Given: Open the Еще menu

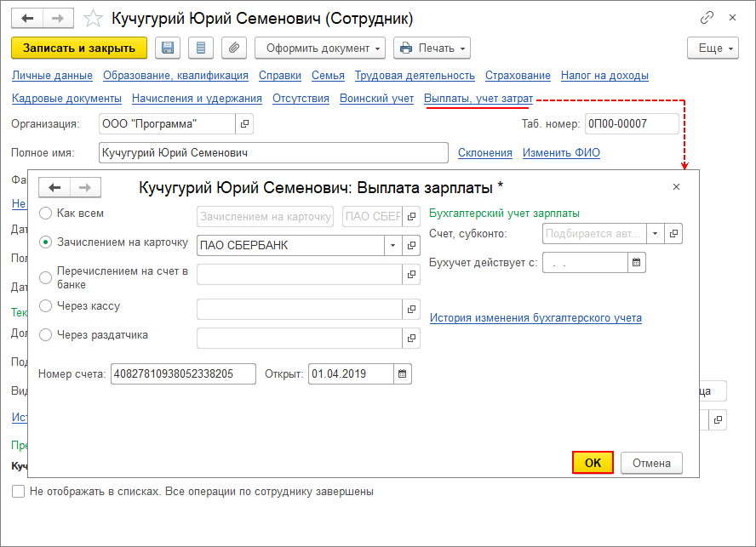Looking at the screenshot, I should coord(713,48).
